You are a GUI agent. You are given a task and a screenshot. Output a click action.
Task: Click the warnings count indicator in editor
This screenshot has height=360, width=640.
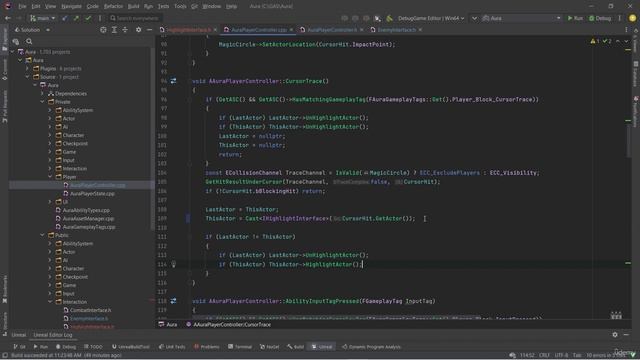pos(595,41)
